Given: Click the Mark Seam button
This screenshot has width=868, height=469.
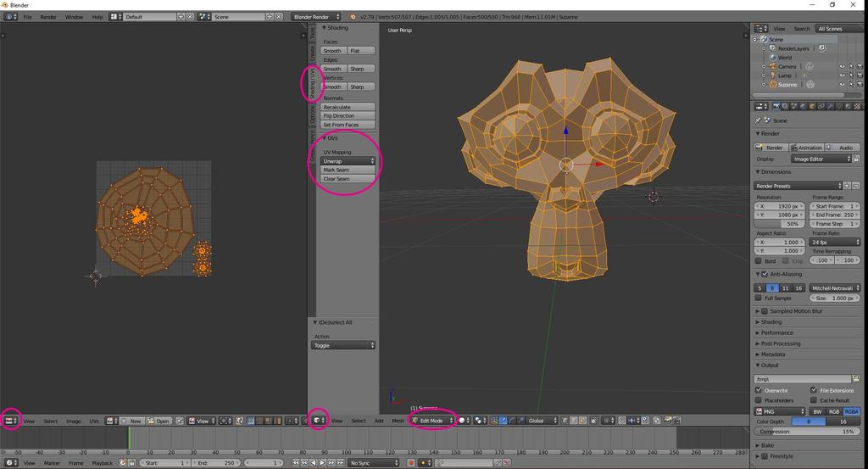Looking at the screenshot, I should pos(348,170).
